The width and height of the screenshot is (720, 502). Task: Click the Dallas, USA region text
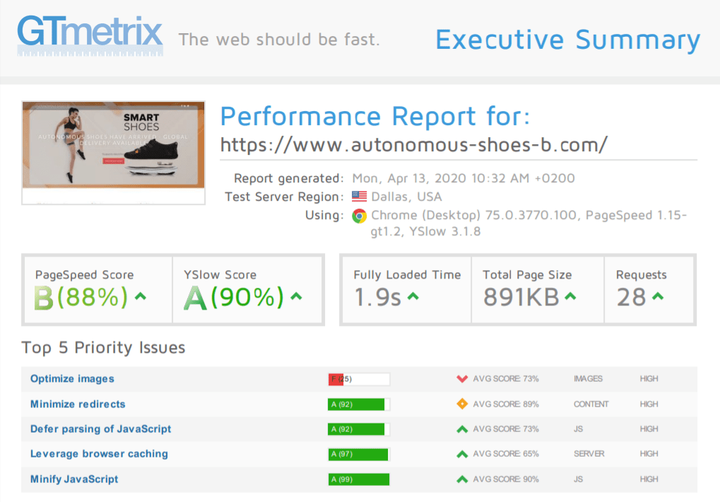pyautogui.click(x=406, y=197)
